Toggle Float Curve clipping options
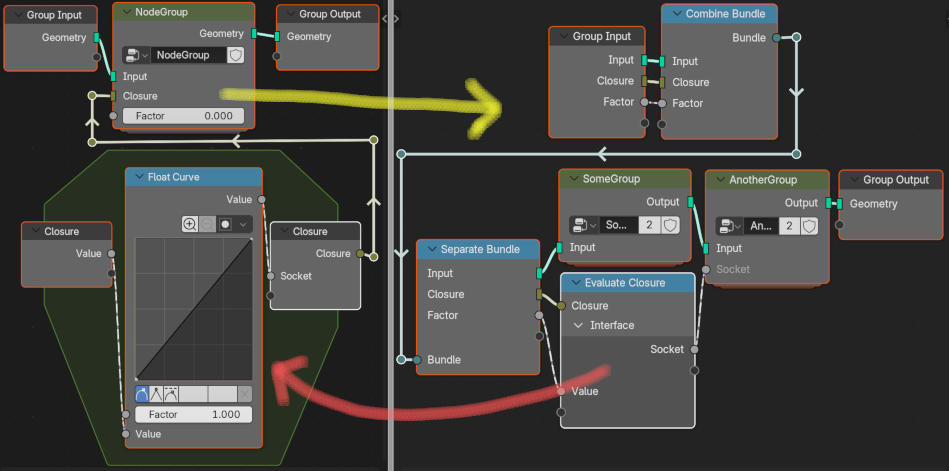This screenshot has width=949, height=471. pos(226,224)
